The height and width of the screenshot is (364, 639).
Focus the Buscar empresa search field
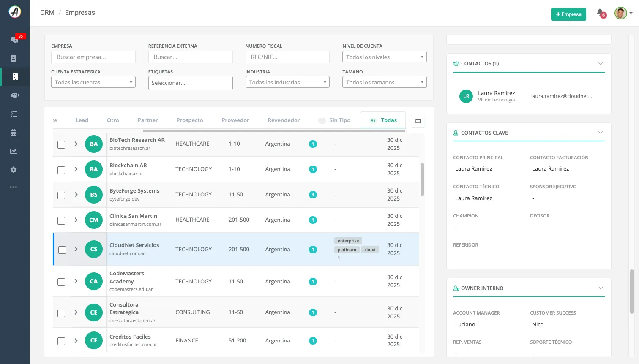pos(93,57)
